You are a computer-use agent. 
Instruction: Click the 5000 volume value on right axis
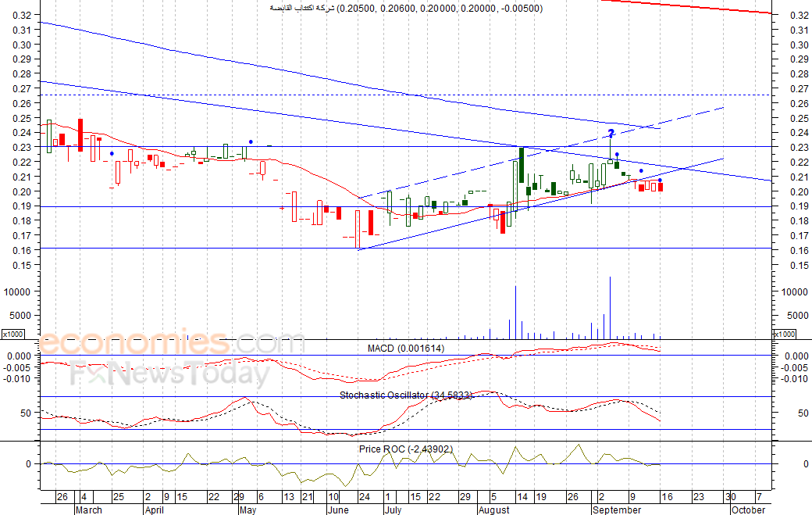point(797,316)
